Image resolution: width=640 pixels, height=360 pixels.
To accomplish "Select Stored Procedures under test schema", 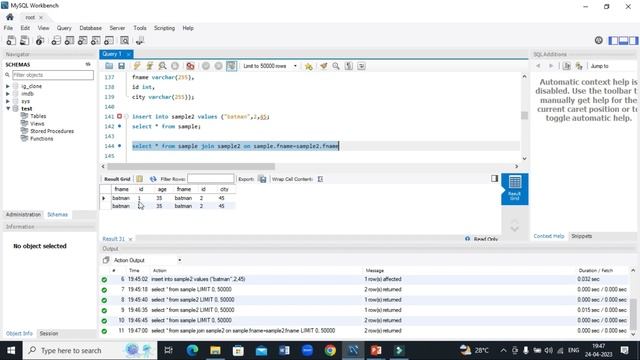I will coord(52,131).
